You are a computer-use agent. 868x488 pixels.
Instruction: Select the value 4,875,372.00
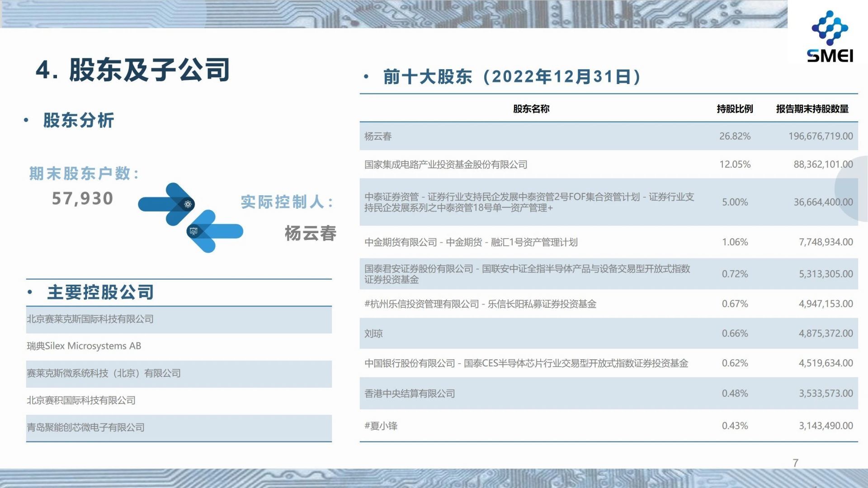click(826, 333)
